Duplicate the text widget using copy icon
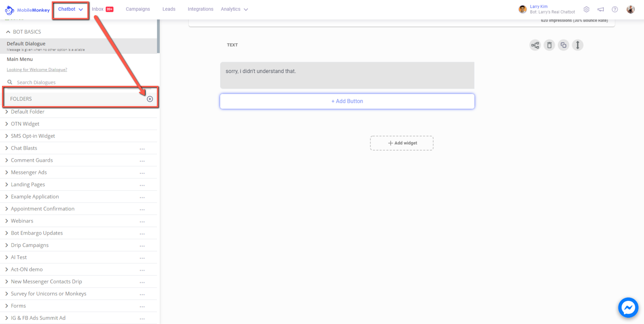The height and width of the screenshot is (324, 644). click(563, 45)
